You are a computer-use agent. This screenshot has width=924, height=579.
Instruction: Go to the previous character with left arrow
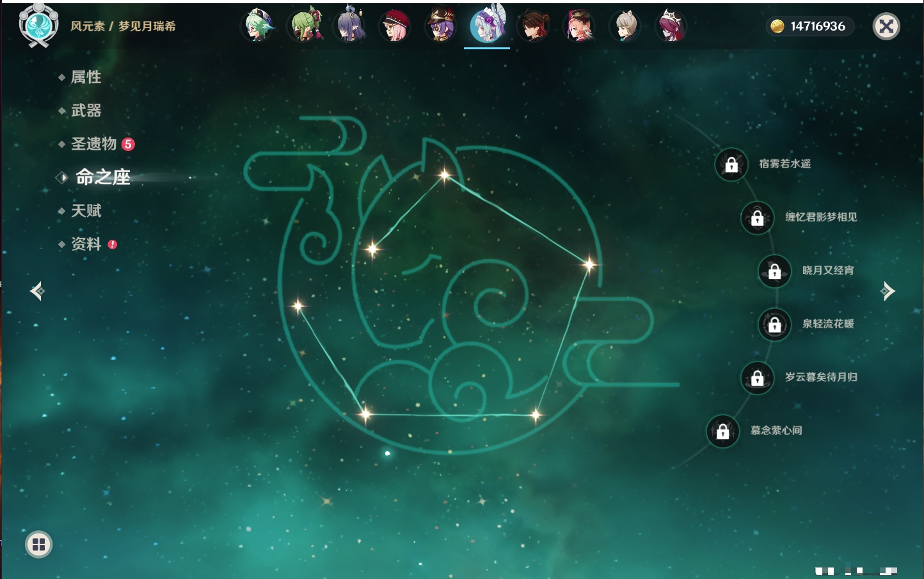click(x=37, y=291)
